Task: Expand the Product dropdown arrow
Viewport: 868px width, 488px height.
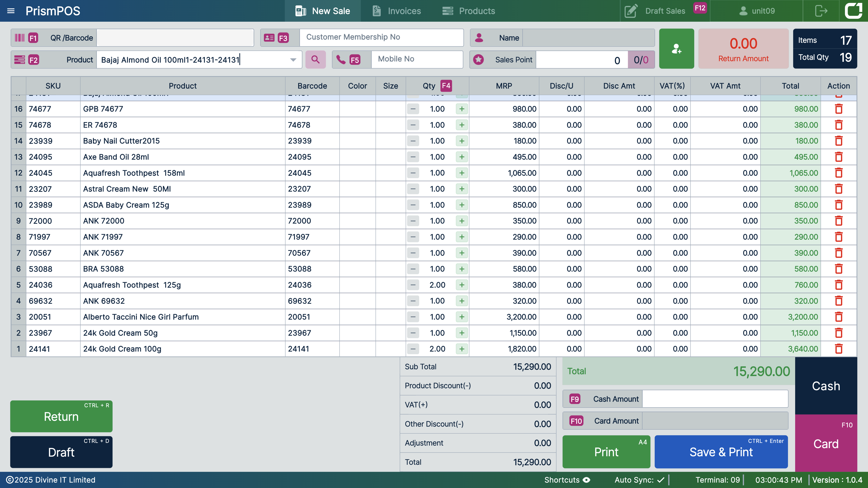Action: click(293, 60)
